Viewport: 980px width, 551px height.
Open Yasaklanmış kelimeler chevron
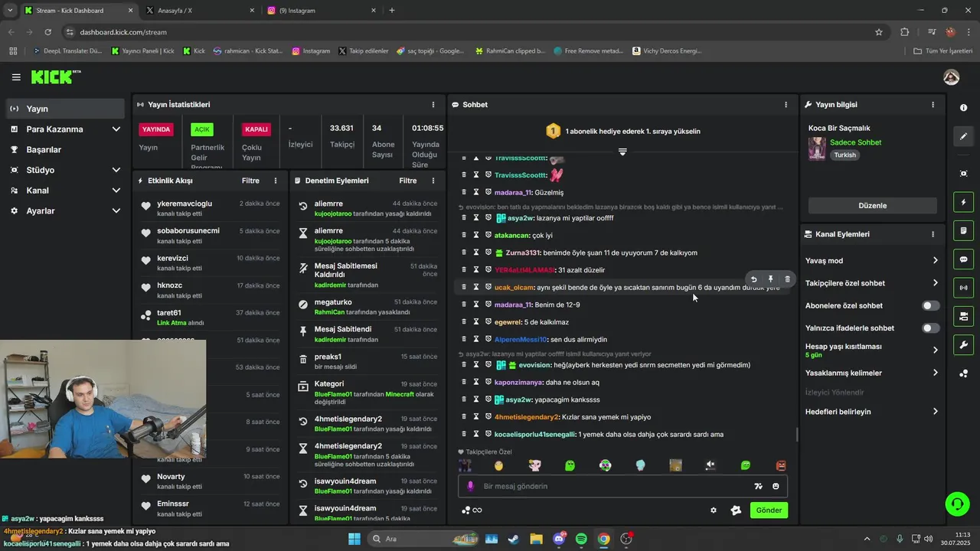(x=935, y=373)
